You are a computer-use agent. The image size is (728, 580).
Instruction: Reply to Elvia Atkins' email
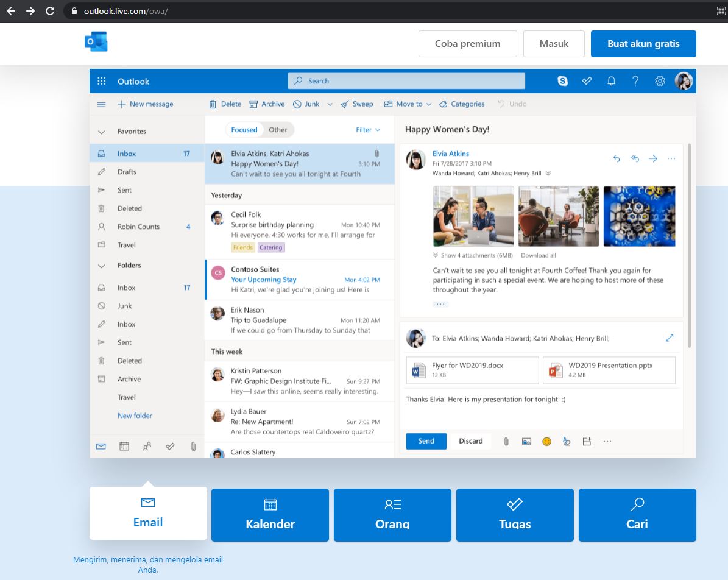(x=616, y=159)
